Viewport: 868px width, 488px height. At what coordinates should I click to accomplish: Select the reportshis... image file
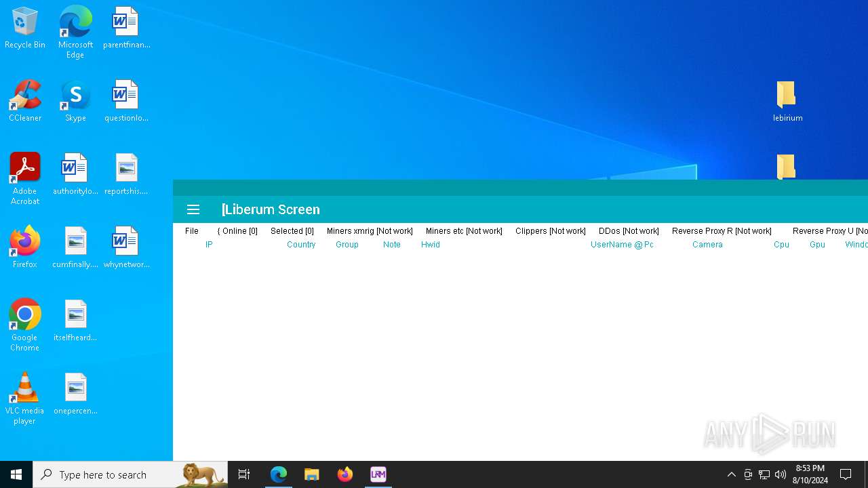pos(126,175)
